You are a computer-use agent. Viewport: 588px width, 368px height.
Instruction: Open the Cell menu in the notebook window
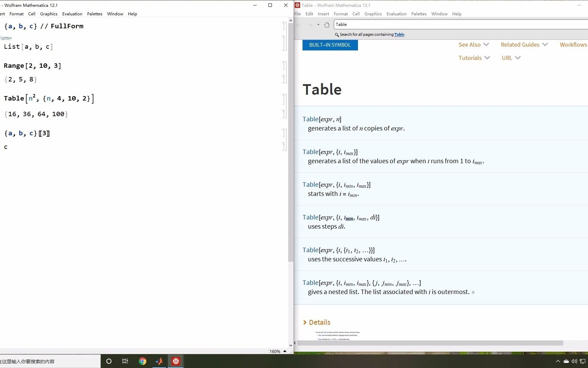pos(32,14)
